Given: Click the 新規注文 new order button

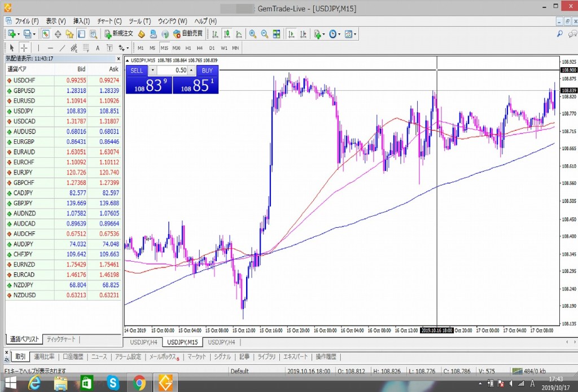Looking at the screenshot, I should [x=119, y=34].
